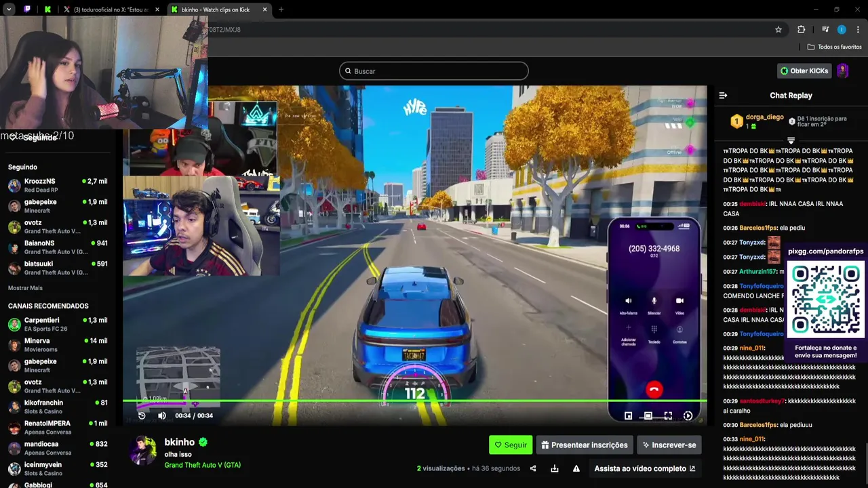This screenshot has height=488, width=868.
Task: Open the Chrome three-dot menu
Action: [x=858, y=29]
